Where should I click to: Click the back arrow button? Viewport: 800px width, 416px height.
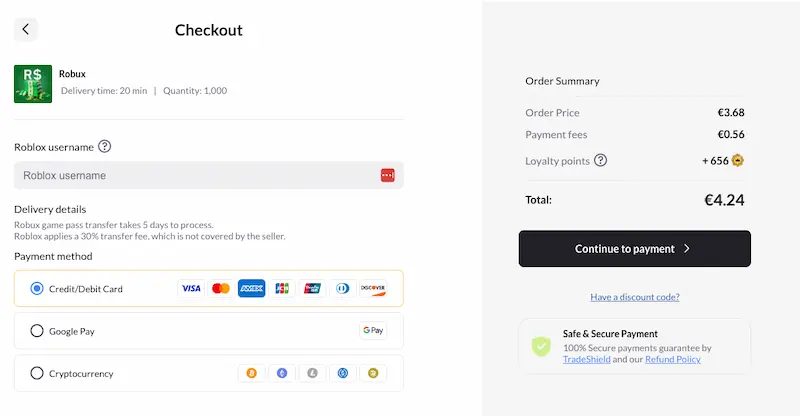(25, 29)
